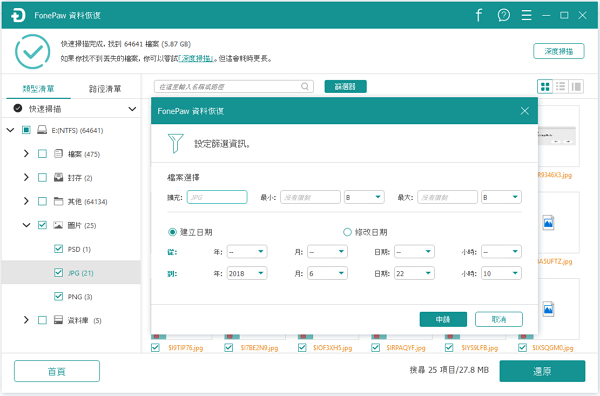Collapse the 圖片 (25) tree node
The width and height of the screenshot is (600, 396).
(x=26, y=225)
